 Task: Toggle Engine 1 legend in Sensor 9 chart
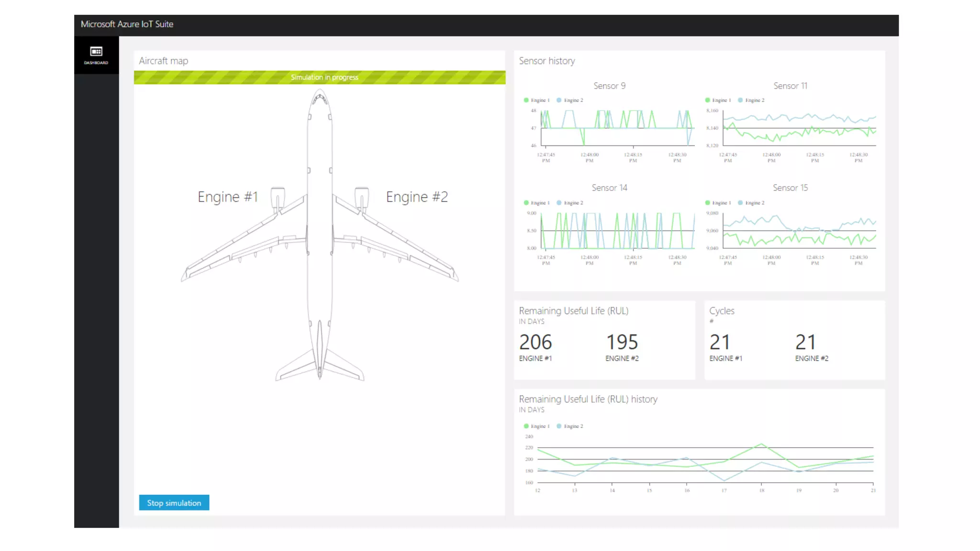click(x=537, y=100)
